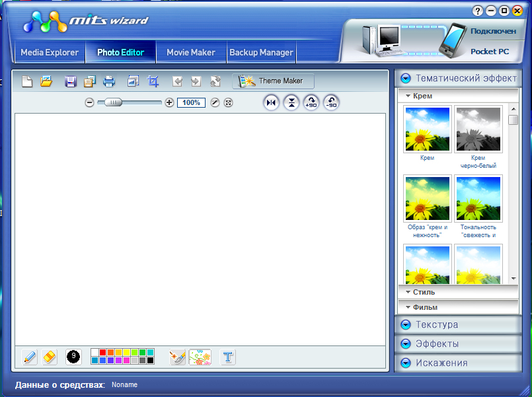Click the Pocket PC device label
Image resolution: width=532 pixels, height=397 pixels.
click(x=490, y=52)
